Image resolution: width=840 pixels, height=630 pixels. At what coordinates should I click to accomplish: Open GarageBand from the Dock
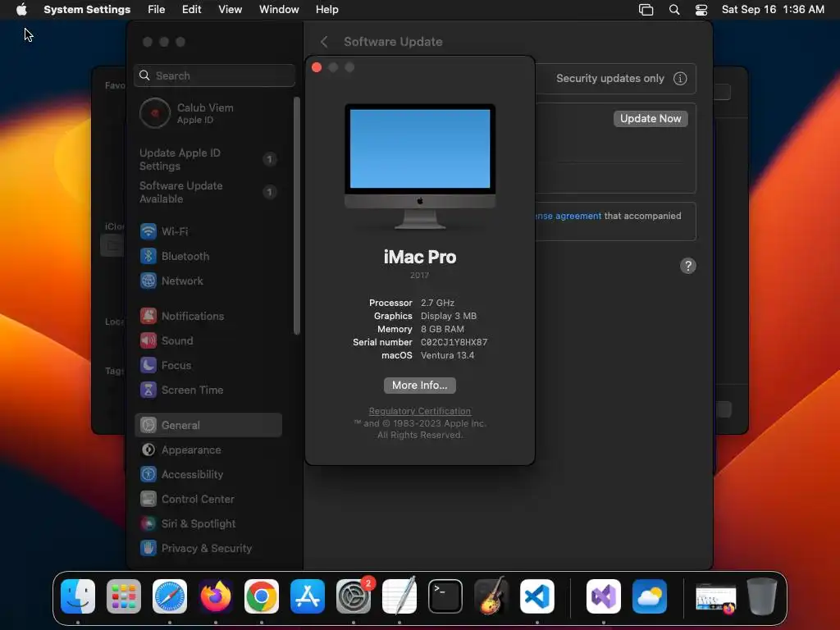pyautogui.click(x=491, y=596)
